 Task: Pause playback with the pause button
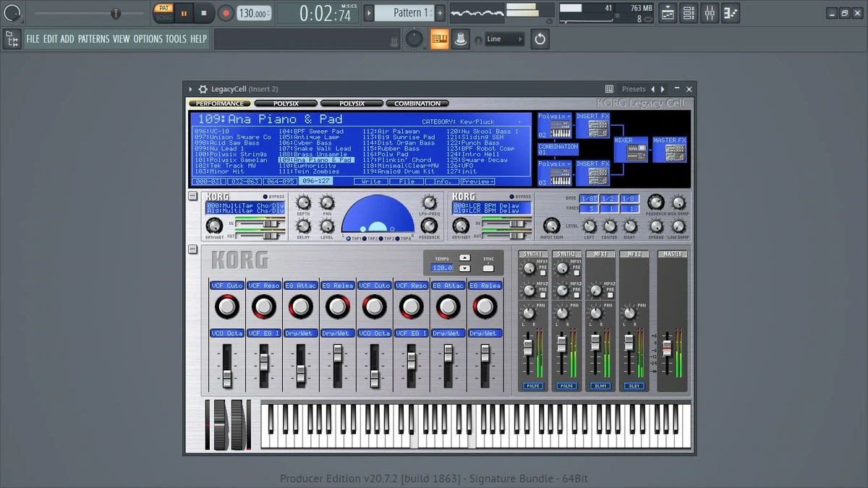click(184, 13)
